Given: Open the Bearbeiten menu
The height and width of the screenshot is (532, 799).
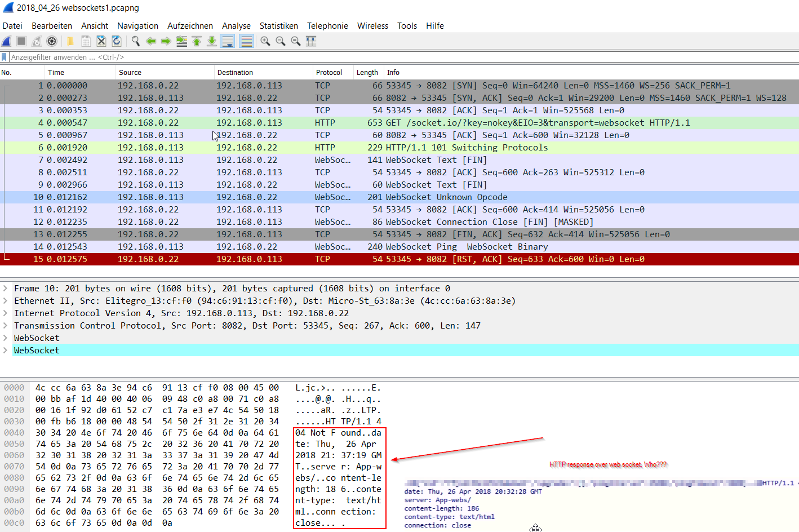Looking at the screenshot, I should [x=52, y=26].
